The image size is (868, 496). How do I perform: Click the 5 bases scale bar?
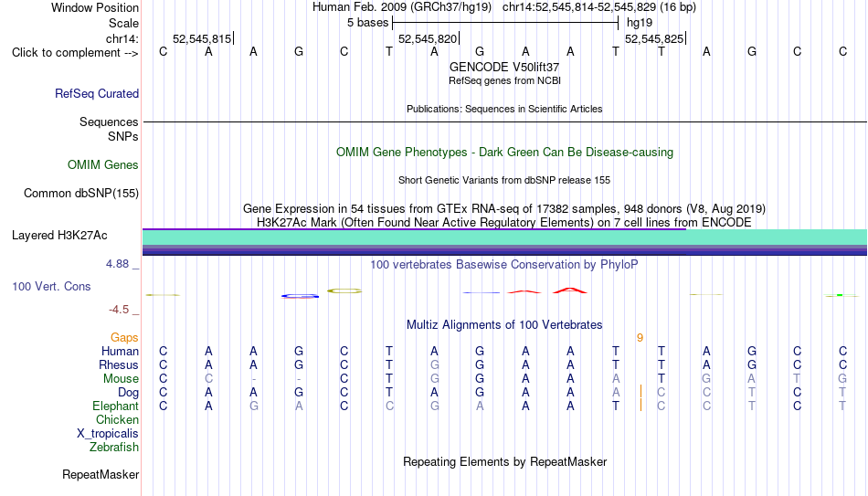505,23
